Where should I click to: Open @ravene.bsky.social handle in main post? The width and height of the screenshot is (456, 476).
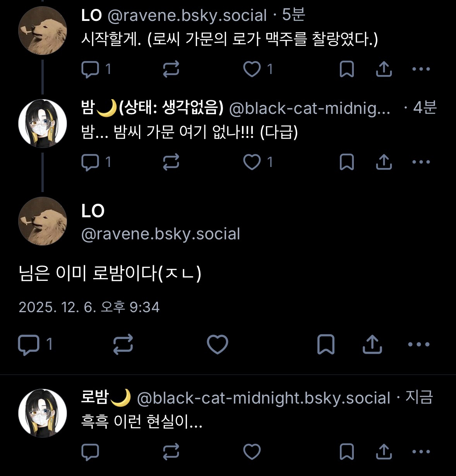tap(161, 234)
